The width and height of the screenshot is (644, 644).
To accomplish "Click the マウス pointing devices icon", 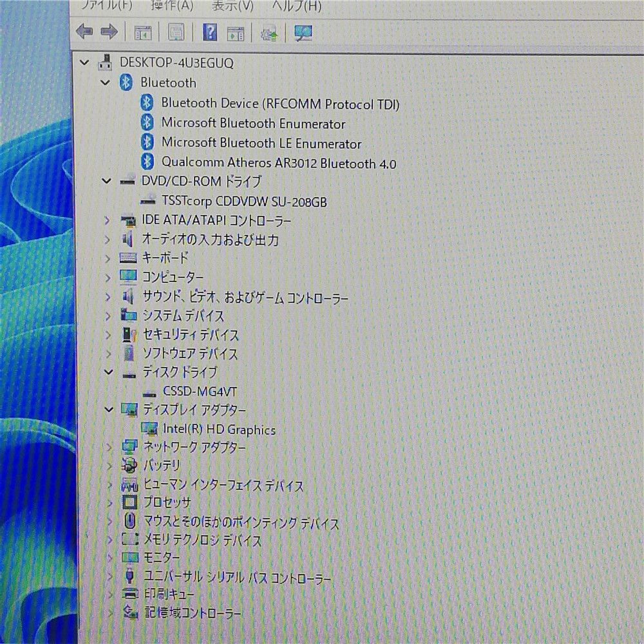I will tap(130, 521).
